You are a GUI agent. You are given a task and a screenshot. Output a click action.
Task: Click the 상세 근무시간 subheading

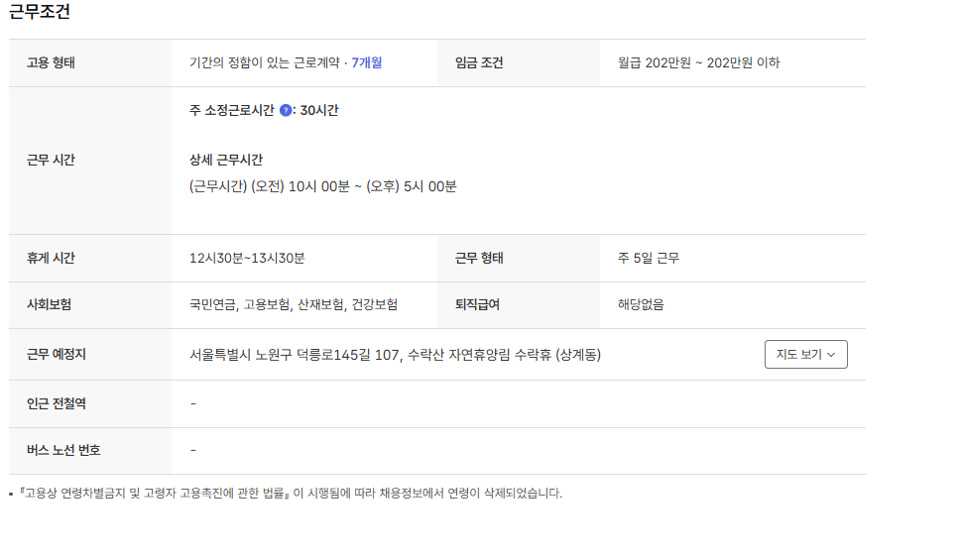coord(226,160)
